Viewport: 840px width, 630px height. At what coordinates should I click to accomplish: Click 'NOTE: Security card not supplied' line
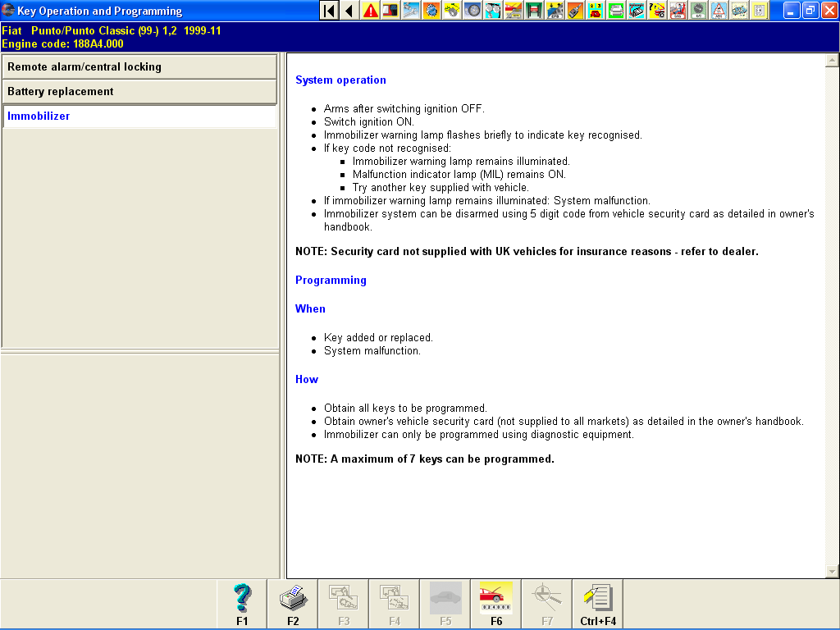[x=527, y=251]
